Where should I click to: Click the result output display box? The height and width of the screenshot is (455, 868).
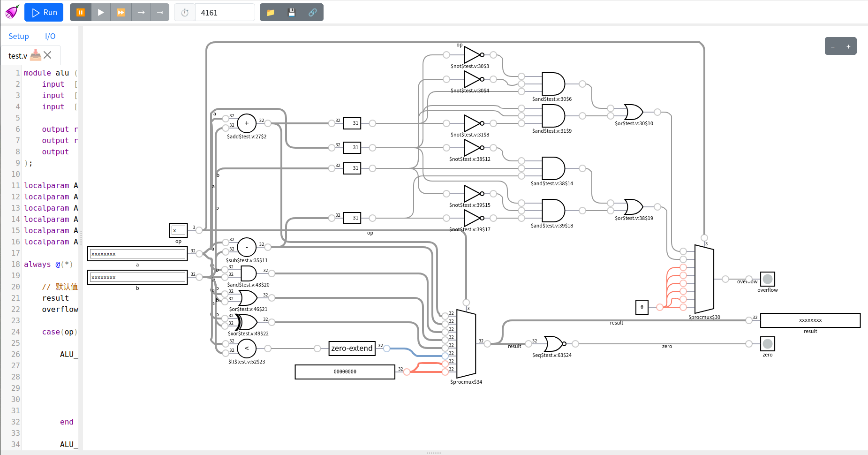810,320
